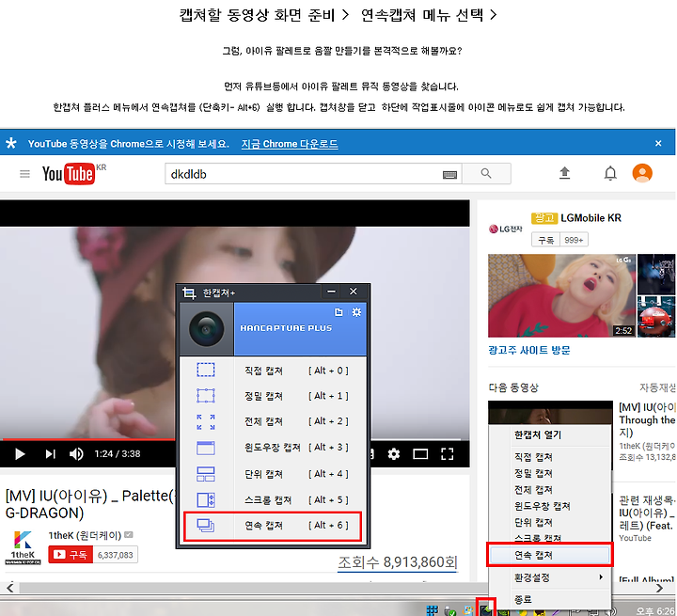The height and width of the screenshot is (616, 677).
Task: Open HanCapture settings gear in blue header
Action: (x=356, y=312)
